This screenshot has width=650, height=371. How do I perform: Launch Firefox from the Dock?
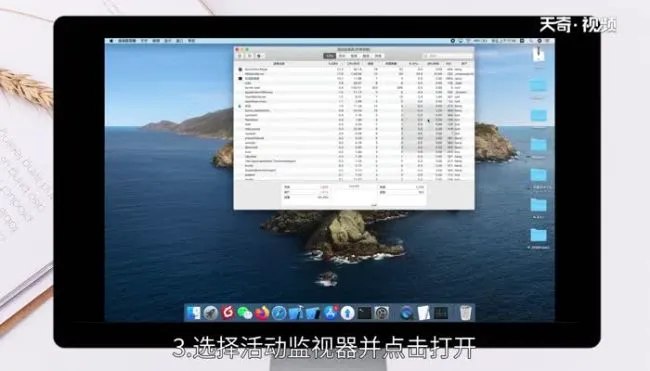tap(262, 313)
